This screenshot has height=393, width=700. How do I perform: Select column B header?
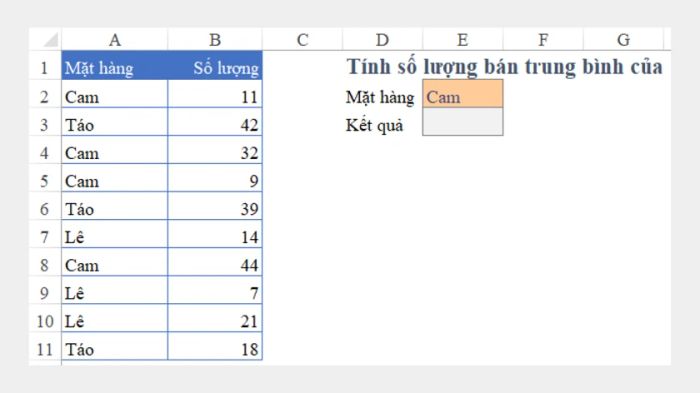[215, 40]
